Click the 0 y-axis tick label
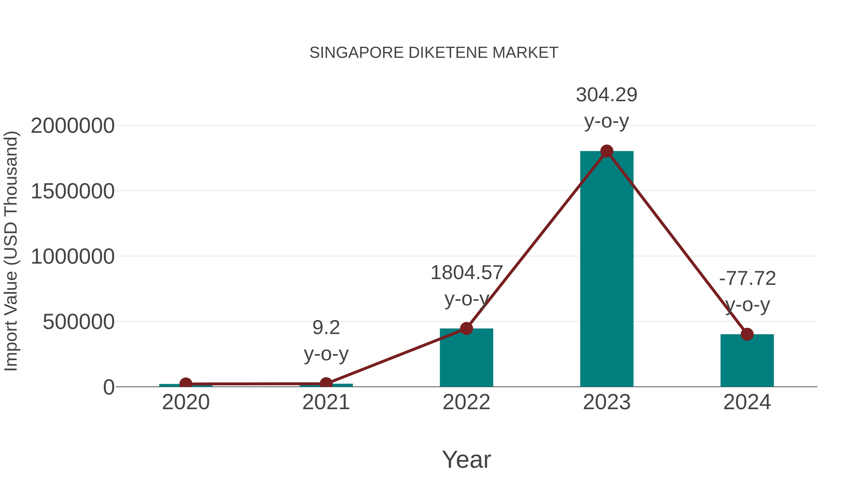868x488 pixels. pos(109,387)
